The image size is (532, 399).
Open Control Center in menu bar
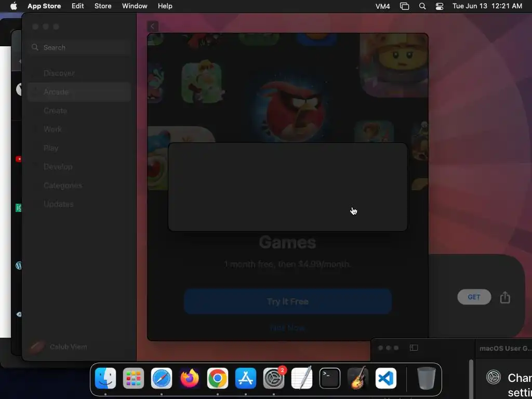(x=440, y=6)
